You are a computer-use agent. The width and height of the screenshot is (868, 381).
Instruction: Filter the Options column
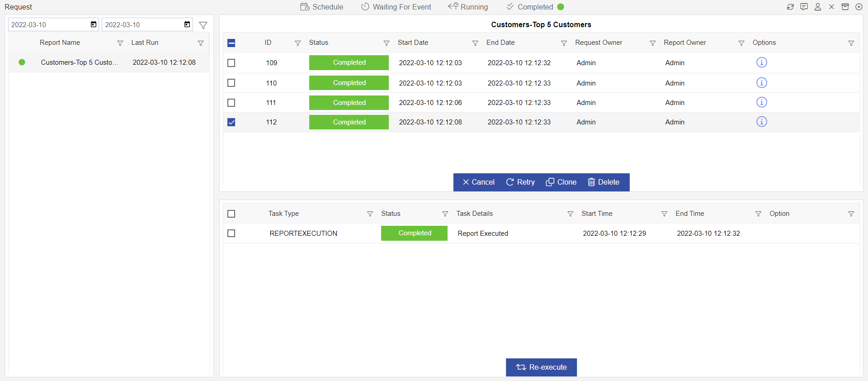tap(851, 43)
